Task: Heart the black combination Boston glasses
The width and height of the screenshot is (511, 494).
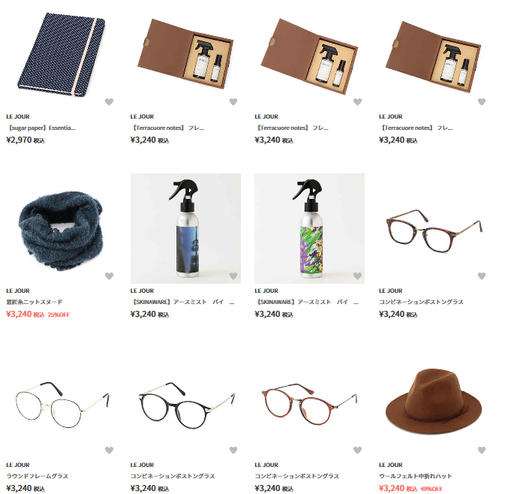Action: click(233, 450)
